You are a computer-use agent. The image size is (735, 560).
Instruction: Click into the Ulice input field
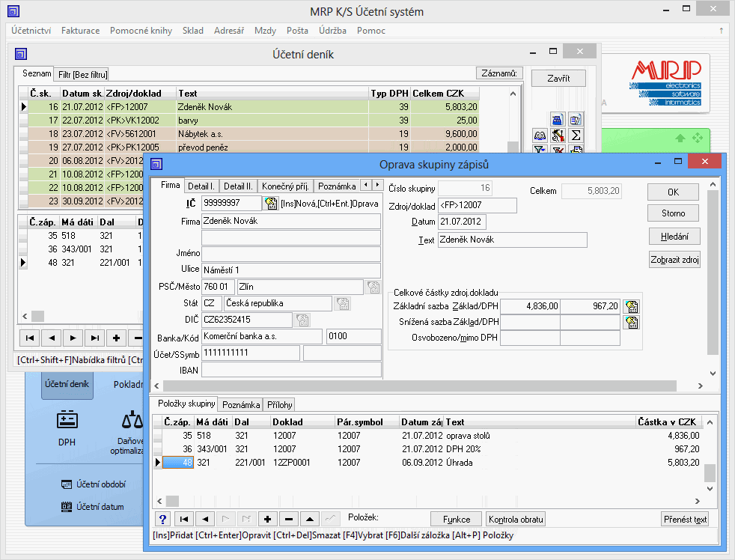coord(291,270)
